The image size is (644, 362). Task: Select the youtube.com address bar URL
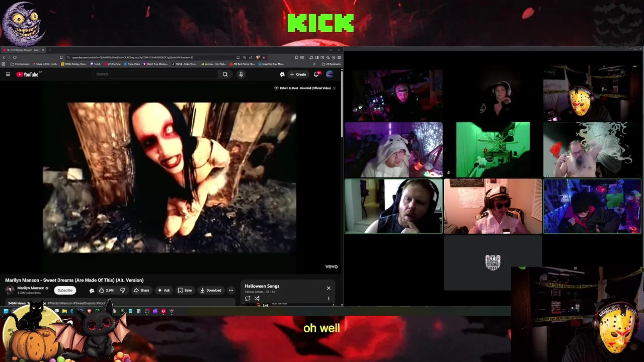[133, 57]
